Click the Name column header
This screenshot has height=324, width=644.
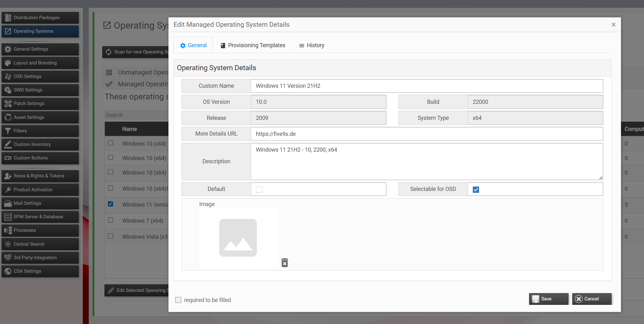click(x=129, y=129)
